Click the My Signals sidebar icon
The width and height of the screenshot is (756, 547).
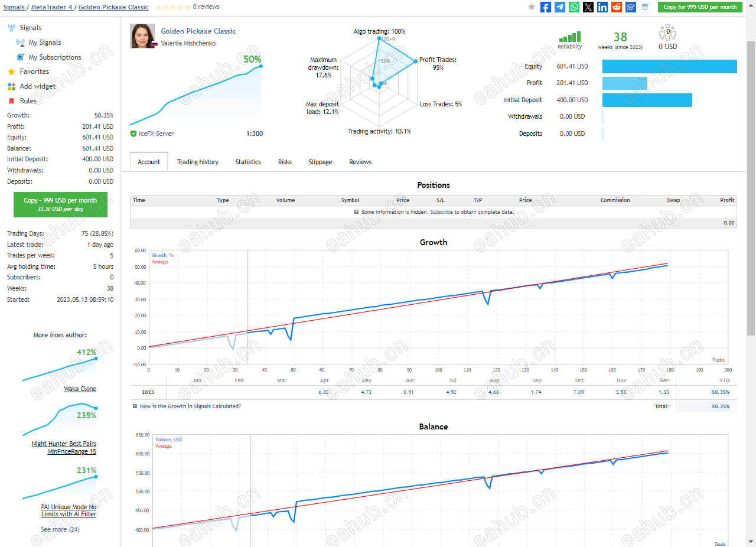pos(21,43)
